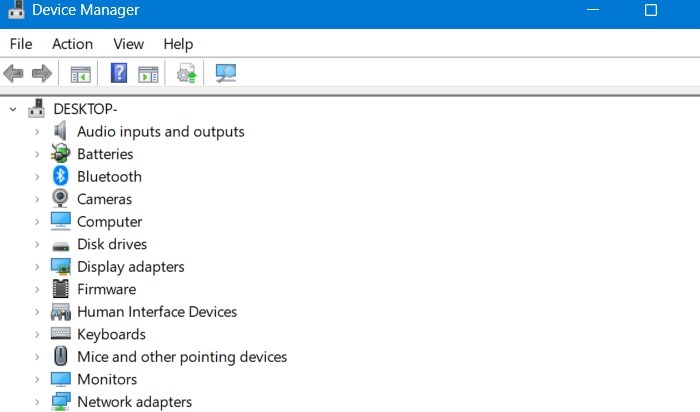Expand the Monitors chevron
This screenshot has width=700, height=412.
point(37,379)
